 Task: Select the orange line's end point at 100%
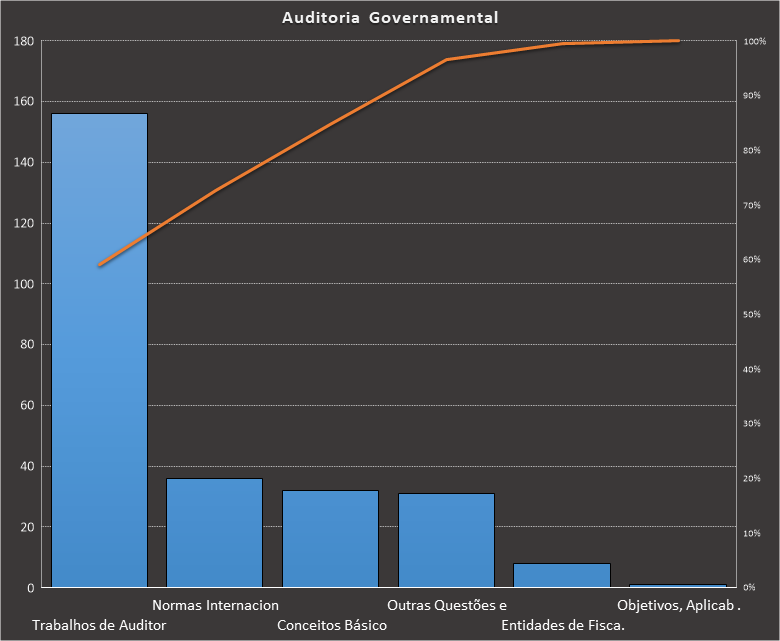click(678, 41)
